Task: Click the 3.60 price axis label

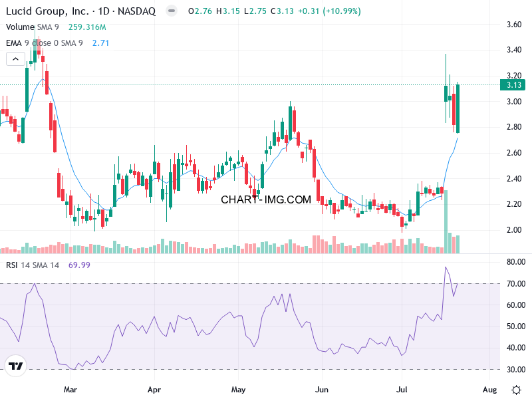Action: click(514, 25)
